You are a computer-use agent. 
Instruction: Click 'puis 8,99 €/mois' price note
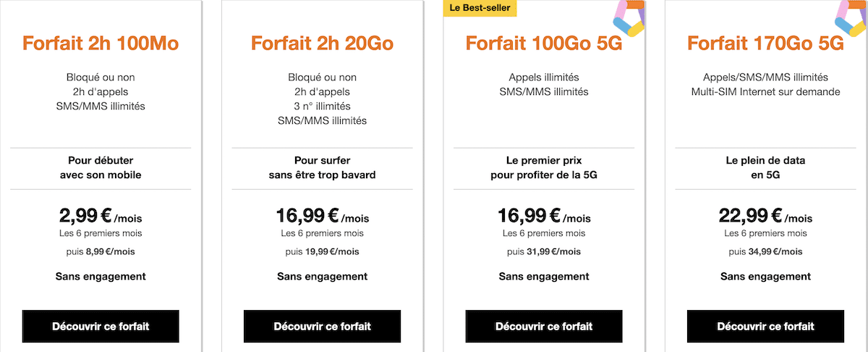(101, 251)
